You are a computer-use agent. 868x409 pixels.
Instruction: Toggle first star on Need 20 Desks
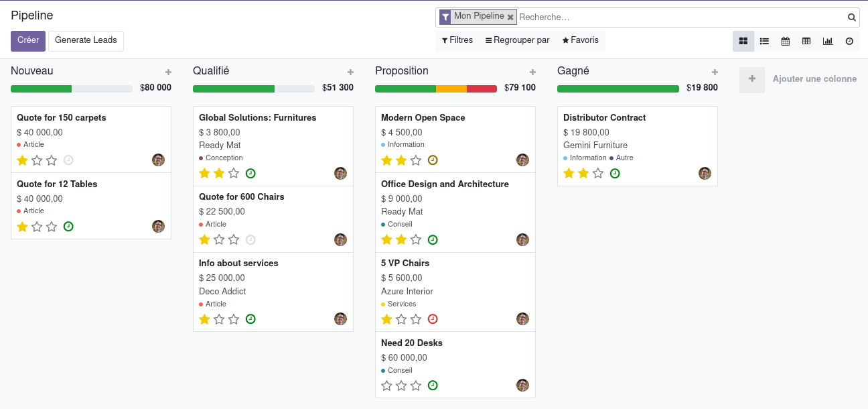[x=386, y=386]
